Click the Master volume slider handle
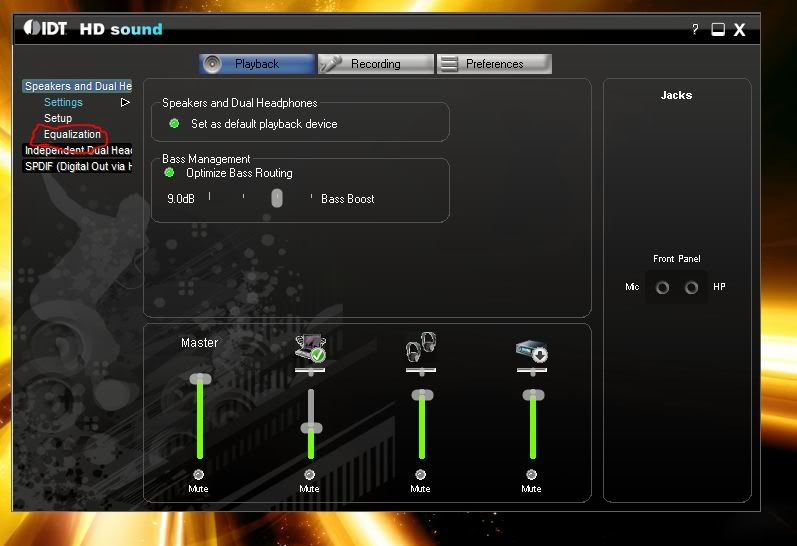Image resolution: width=797 pixels, height=546 pixels. pyautogui.click(x=200, y=379)
